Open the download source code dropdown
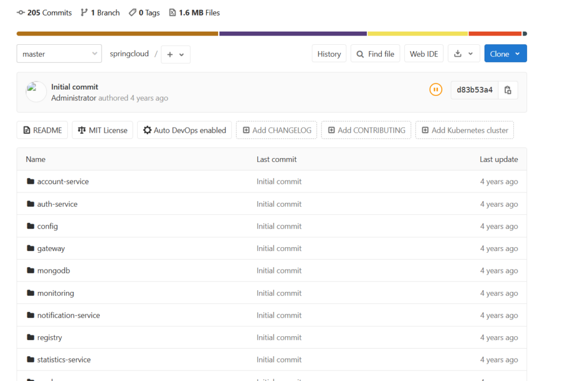 tap(463, 54)
